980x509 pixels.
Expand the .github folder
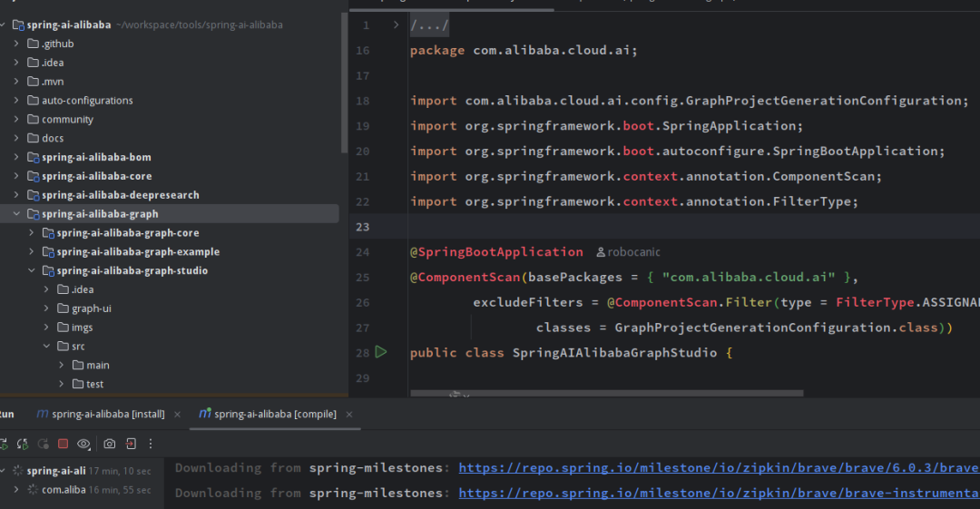coord(16,44)
